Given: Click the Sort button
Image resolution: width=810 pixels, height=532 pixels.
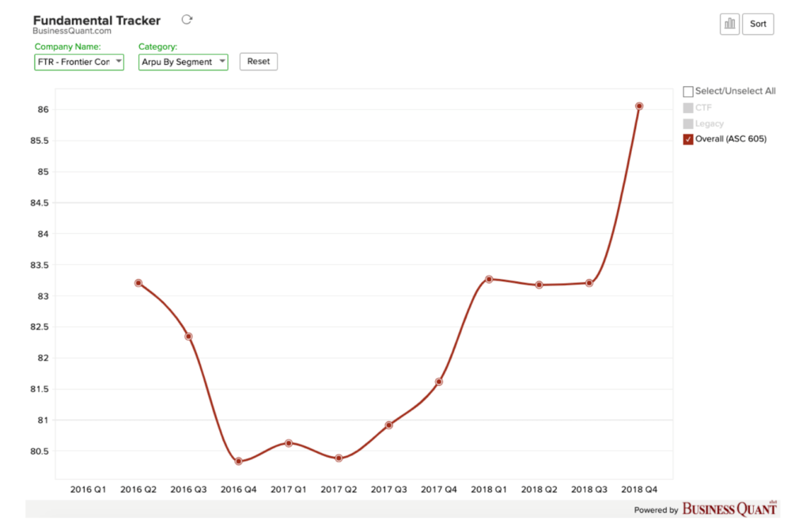Looking at the screenshot, I should (758, 24).
